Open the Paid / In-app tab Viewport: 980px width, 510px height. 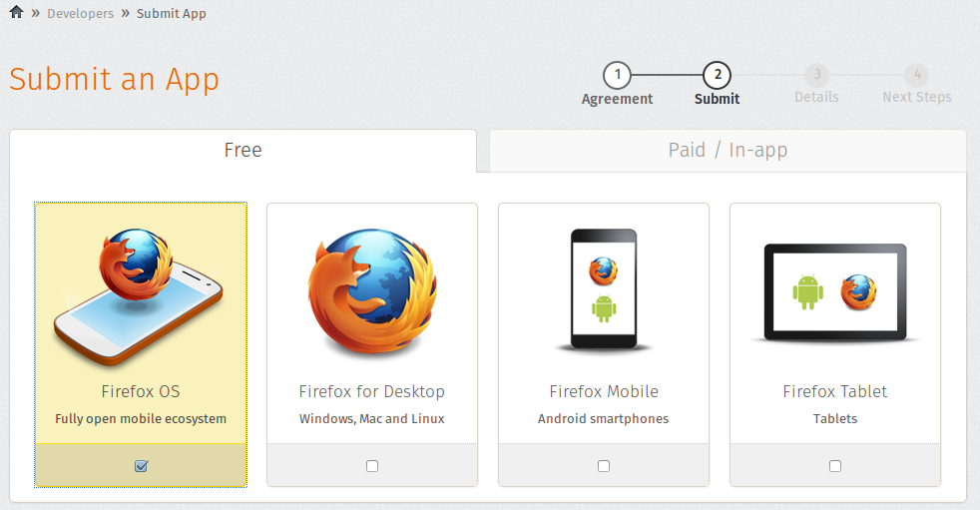coord(728,151)
